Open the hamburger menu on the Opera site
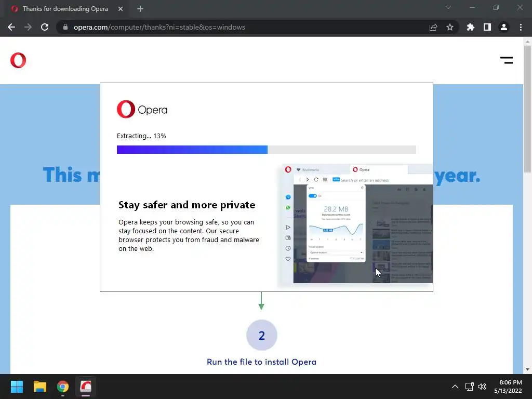Screen dimensions: 532x399 506,60
